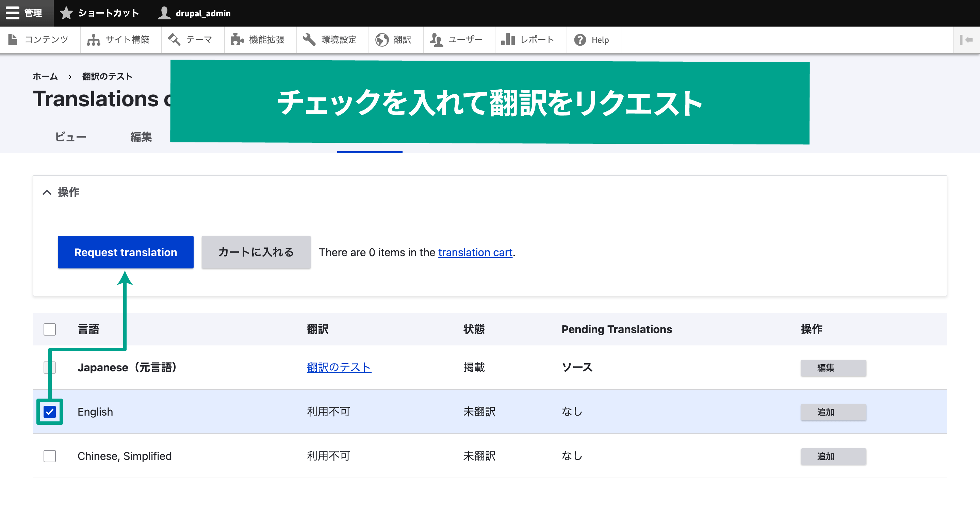Click the English row 追加 (Add) button
This screenshot has width=980, height=511.
[x=832, y=412]
